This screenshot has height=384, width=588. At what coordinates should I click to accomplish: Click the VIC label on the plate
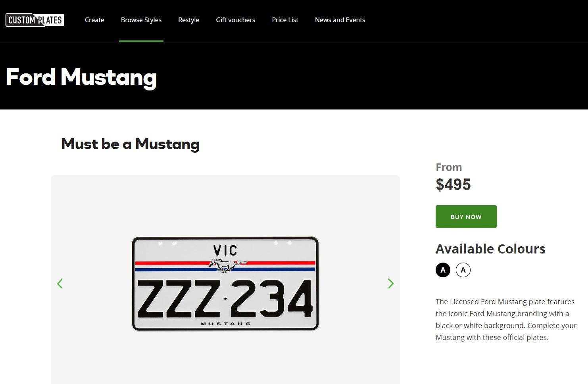point(225,250)
